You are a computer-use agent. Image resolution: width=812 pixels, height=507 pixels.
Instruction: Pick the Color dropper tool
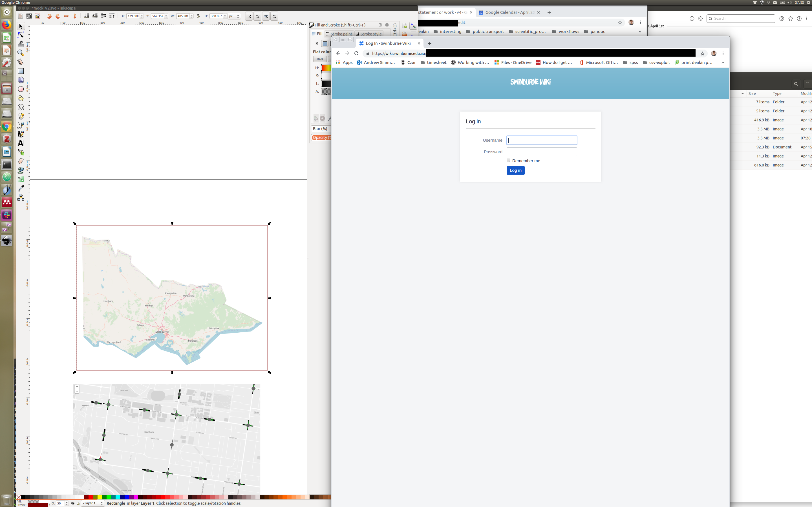coord(21,188)
